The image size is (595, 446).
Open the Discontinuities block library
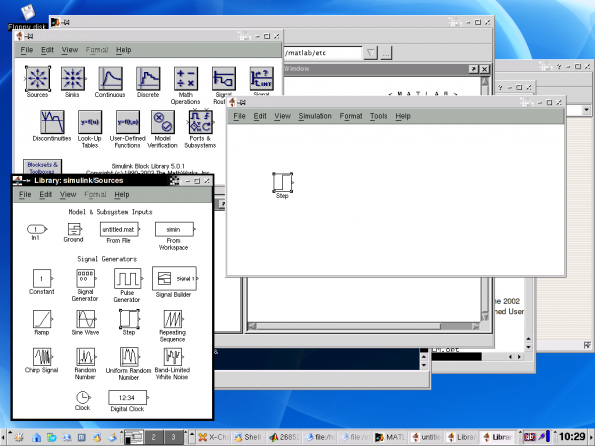[52, 122]
